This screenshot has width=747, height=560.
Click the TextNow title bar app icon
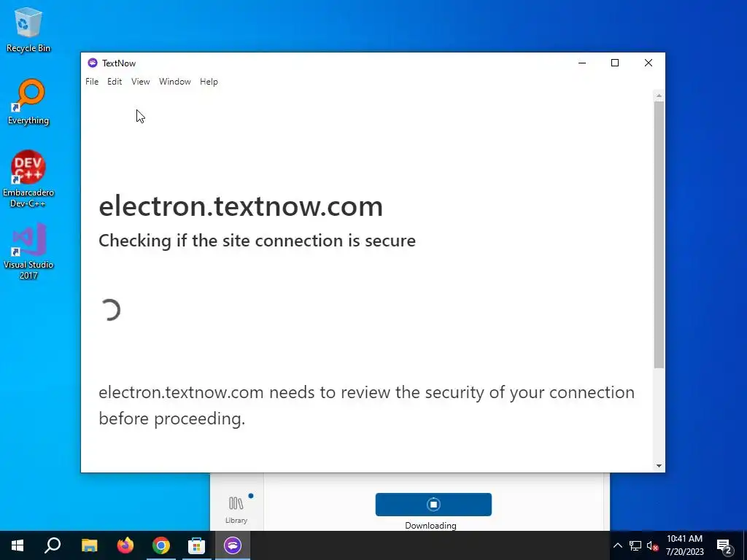[93, 63]
